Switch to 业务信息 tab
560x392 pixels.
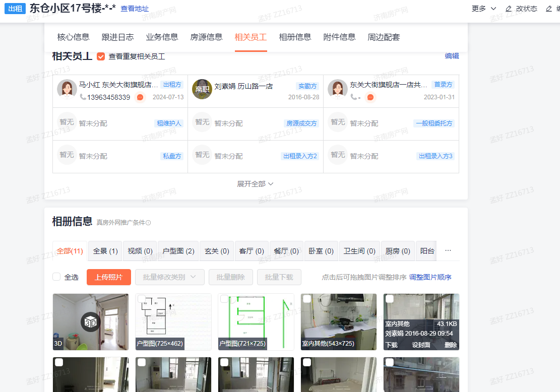[x=162, y=37]
